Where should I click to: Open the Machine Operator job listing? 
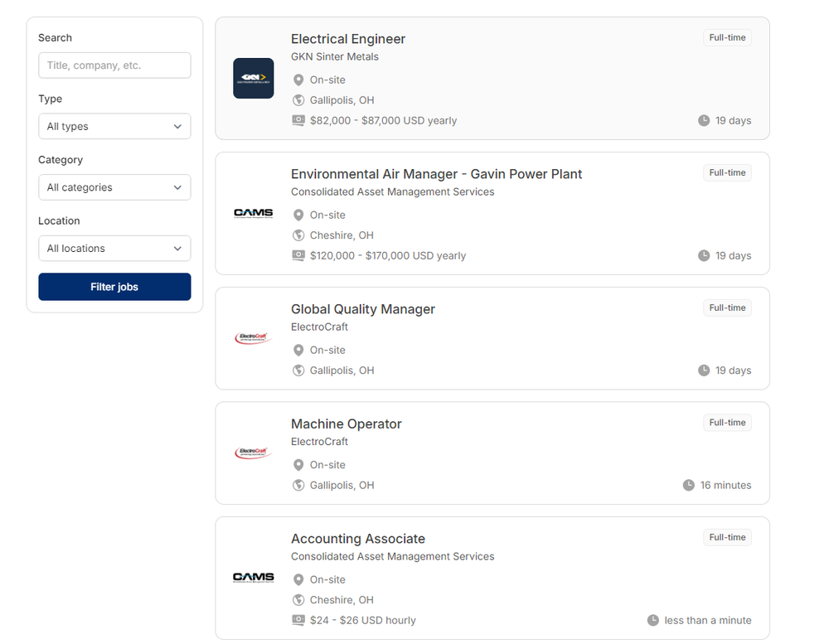(x=347, y=424)
